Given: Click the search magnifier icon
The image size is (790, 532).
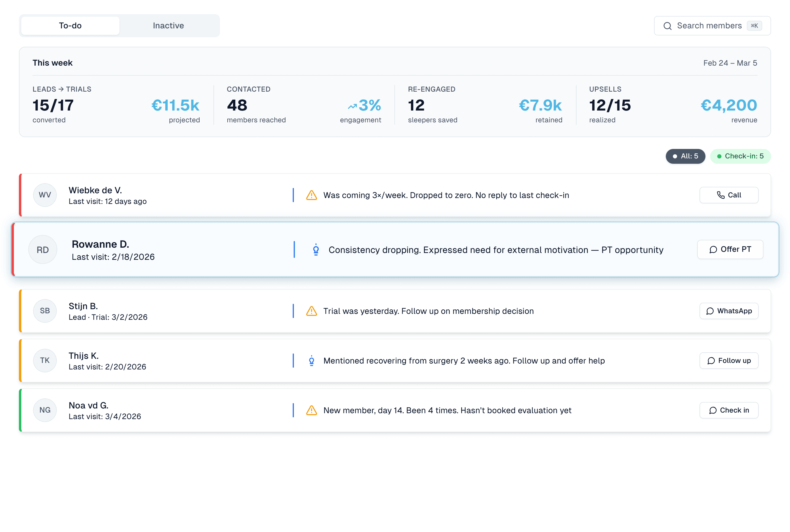Looking at the screenshot, I should click(x=668, y=25).
